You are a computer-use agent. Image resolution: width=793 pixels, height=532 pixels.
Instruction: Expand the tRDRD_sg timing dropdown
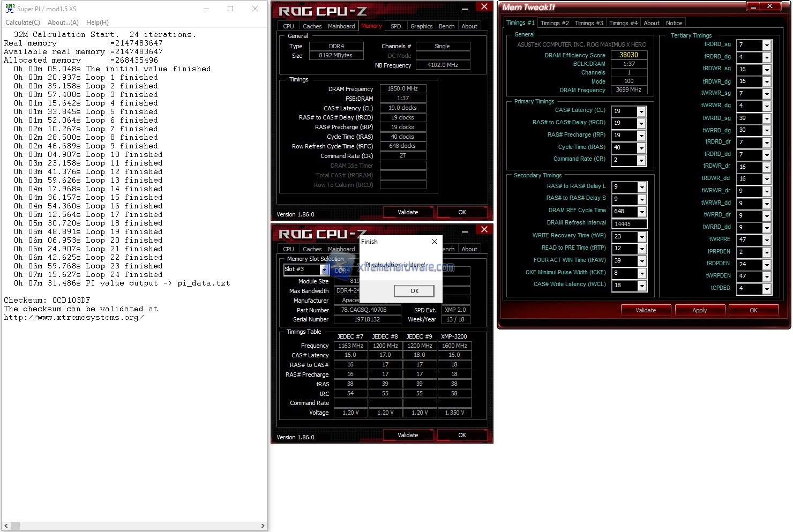click(766, 45)
